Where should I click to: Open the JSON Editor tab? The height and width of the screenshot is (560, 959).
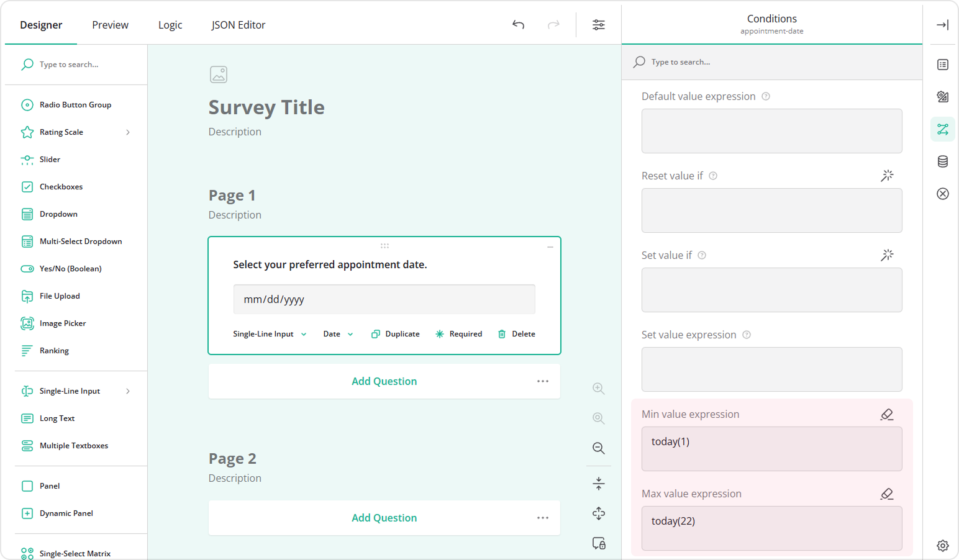pyautogui.click(x=238, y=25)
